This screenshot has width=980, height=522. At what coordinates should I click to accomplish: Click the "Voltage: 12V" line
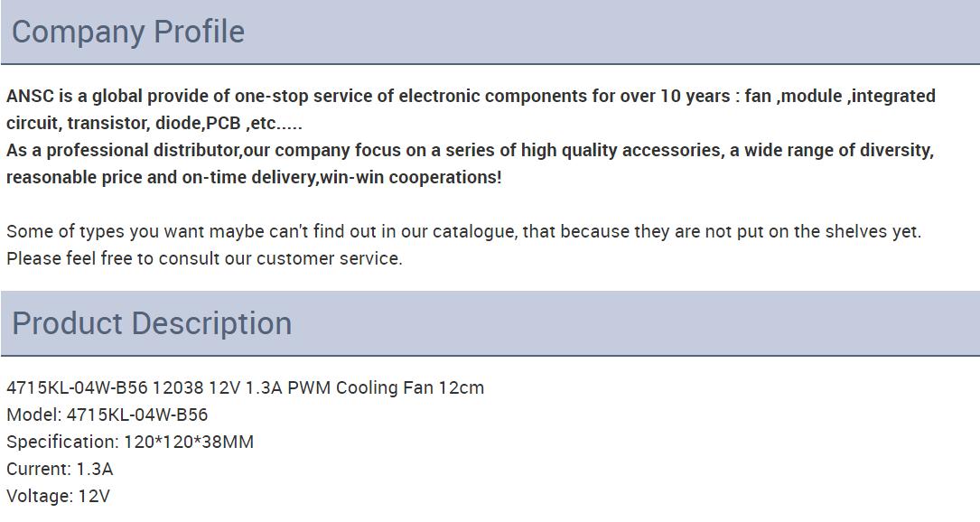coord(58,496)
